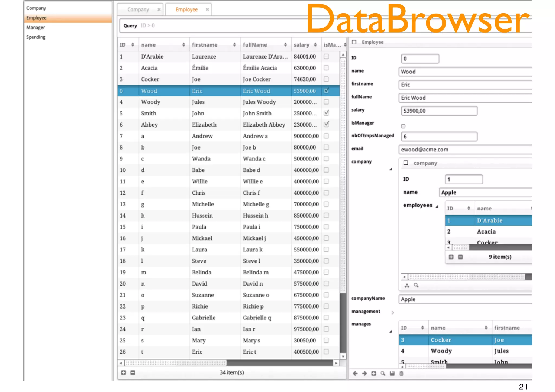555x392 pixels.
Task: Toggle square box in company sub-panel header
Action: click(406, 163)
